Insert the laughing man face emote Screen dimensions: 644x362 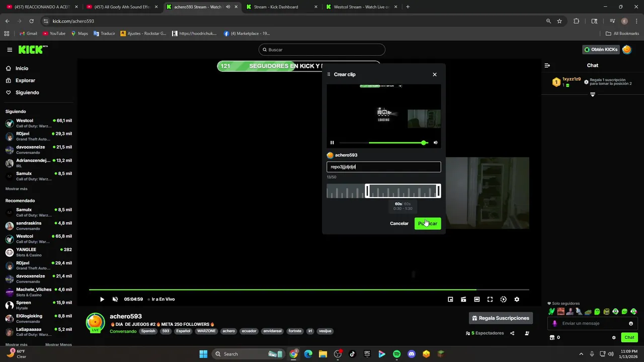(560, 312)
